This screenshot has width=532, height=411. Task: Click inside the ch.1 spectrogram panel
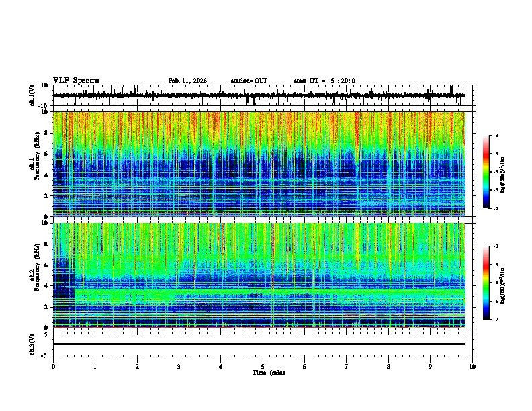(x=259, y=164)
